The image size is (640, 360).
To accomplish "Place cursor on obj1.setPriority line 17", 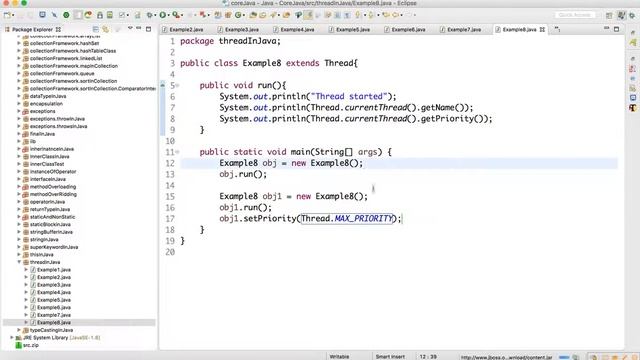I will point(310,219).
